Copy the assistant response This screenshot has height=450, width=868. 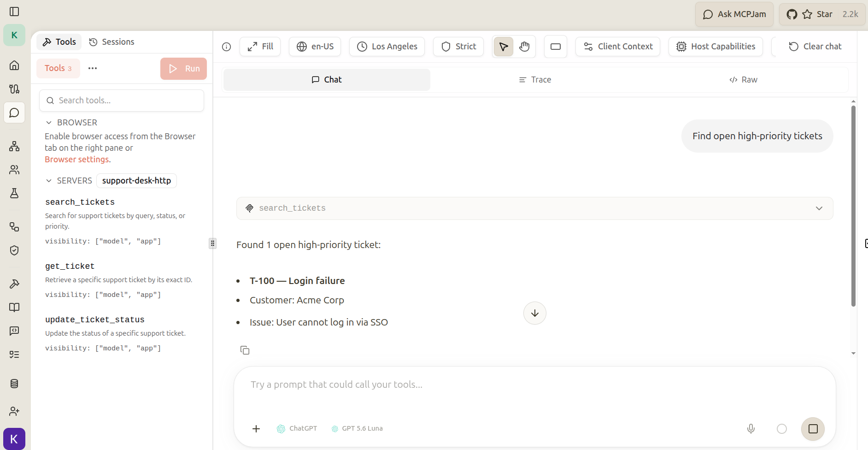[245, 350]
